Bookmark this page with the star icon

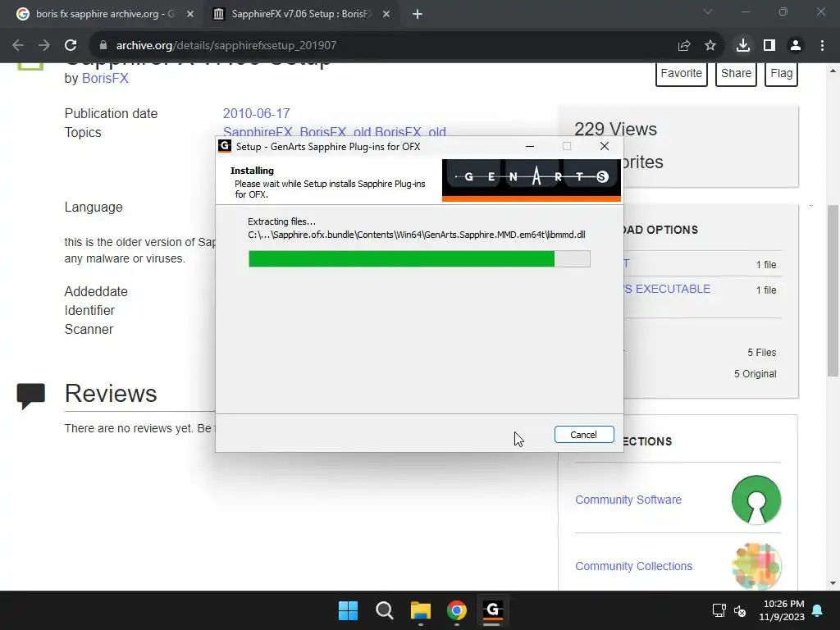point(710,46)
